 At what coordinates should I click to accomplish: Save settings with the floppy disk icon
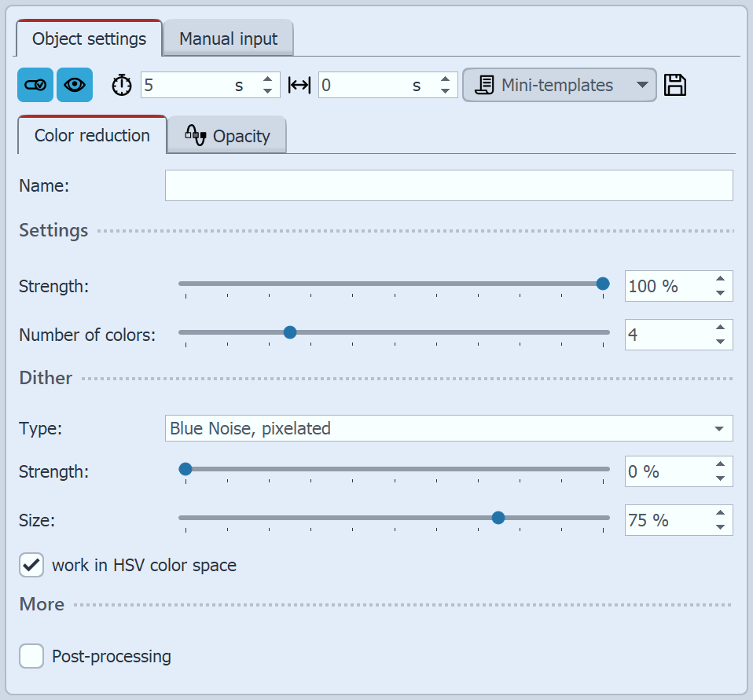(x=674, y=84)
